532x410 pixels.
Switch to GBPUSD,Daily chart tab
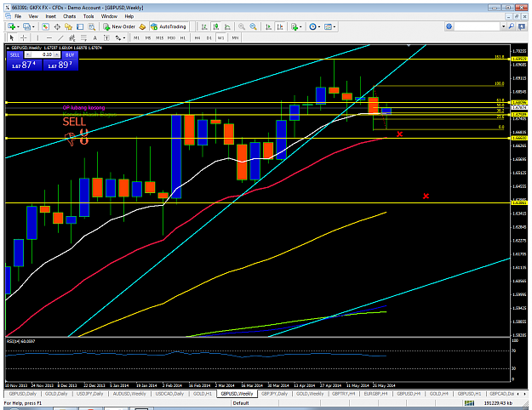point(22,394)
